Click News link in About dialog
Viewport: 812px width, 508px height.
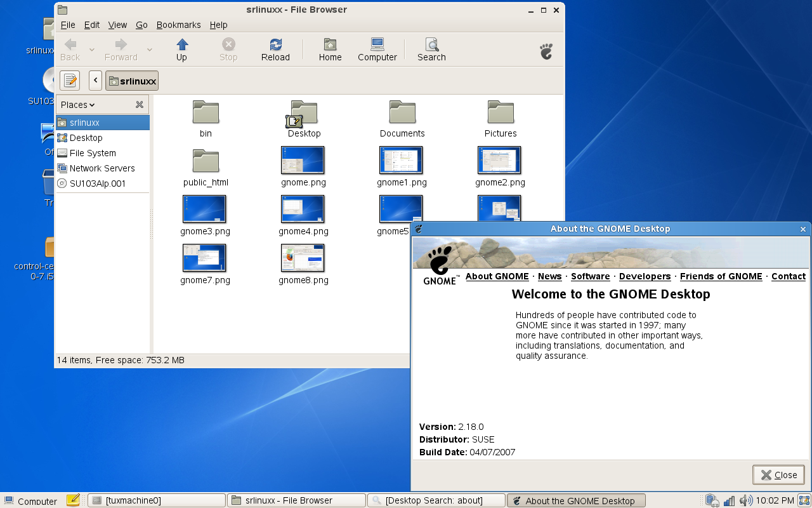[x=550, y=276]
